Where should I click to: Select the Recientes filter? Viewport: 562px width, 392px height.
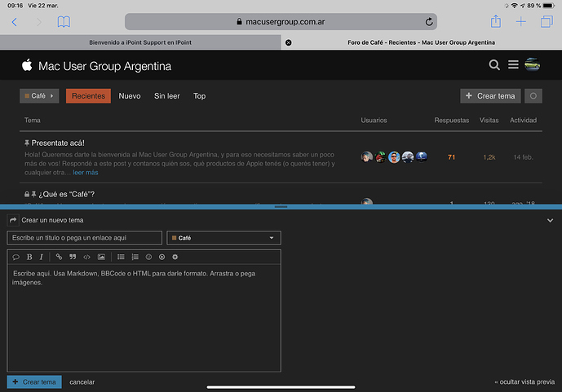[x=88, y=96]
